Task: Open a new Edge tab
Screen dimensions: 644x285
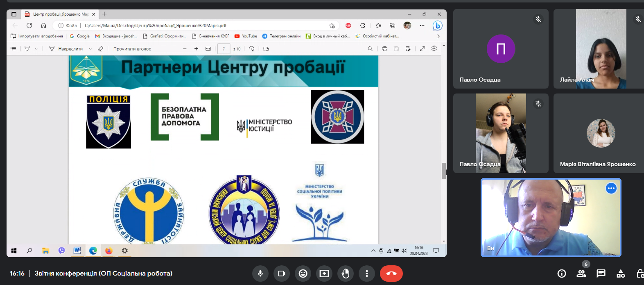Action: [x=104, y=14]
